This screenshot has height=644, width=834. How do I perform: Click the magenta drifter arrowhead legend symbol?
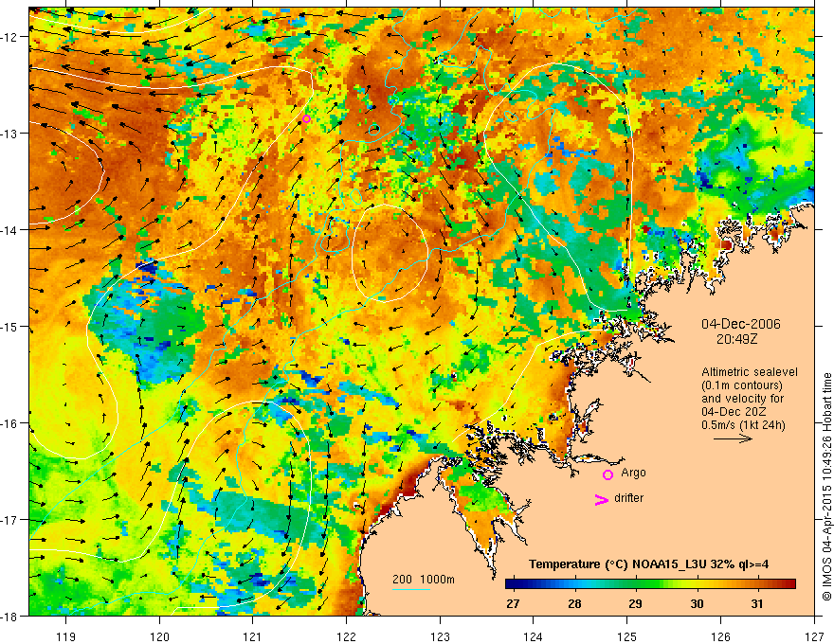(x=601, y=499)
